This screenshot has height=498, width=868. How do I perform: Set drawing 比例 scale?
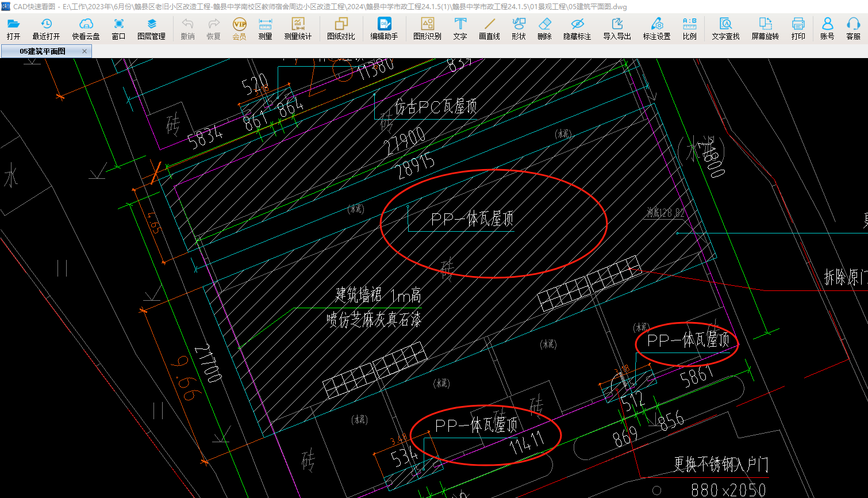point(689,29)
